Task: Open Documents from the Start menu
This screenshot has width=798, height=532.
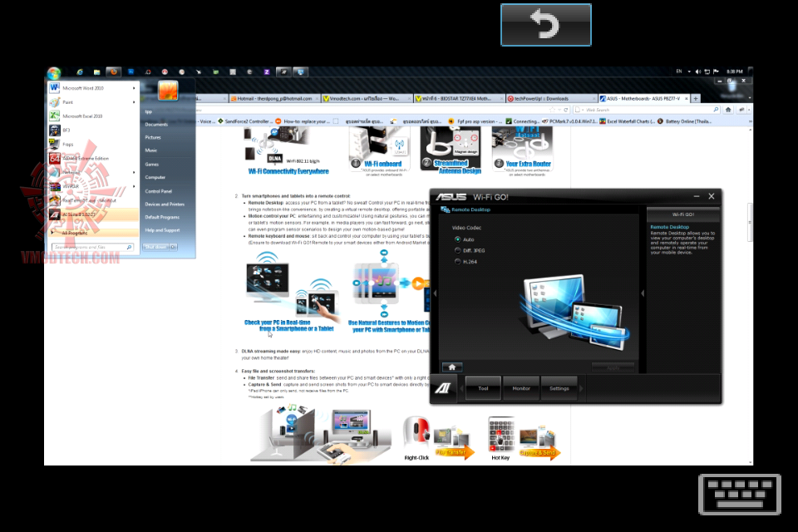Action: click(x=156, y=124)
